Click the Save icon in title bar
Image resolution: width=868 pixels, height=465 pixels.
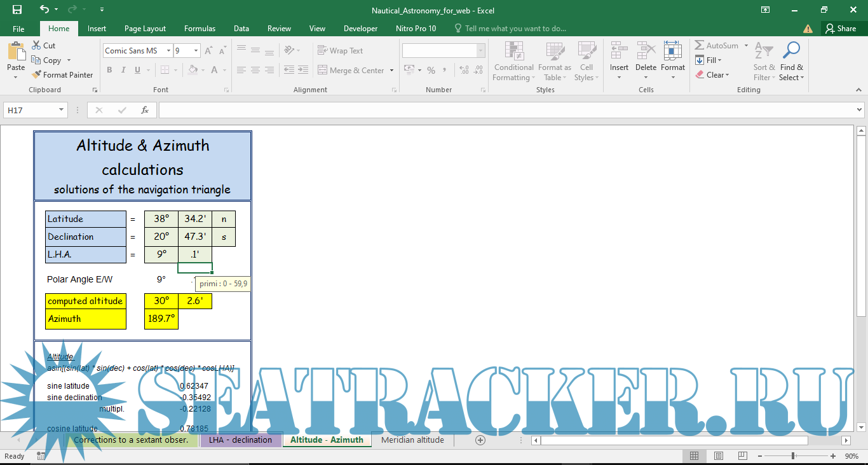(x=17, y=10)
